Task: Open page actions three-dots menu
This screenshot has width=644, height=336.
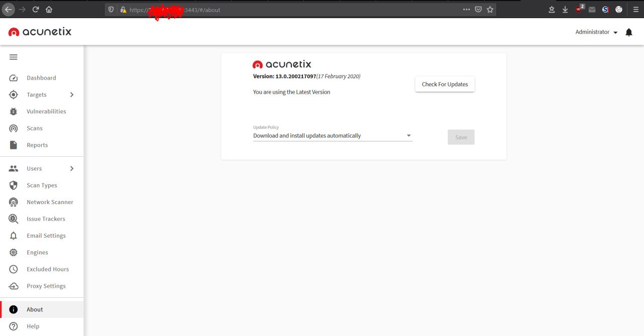Action: click(466, 10)
